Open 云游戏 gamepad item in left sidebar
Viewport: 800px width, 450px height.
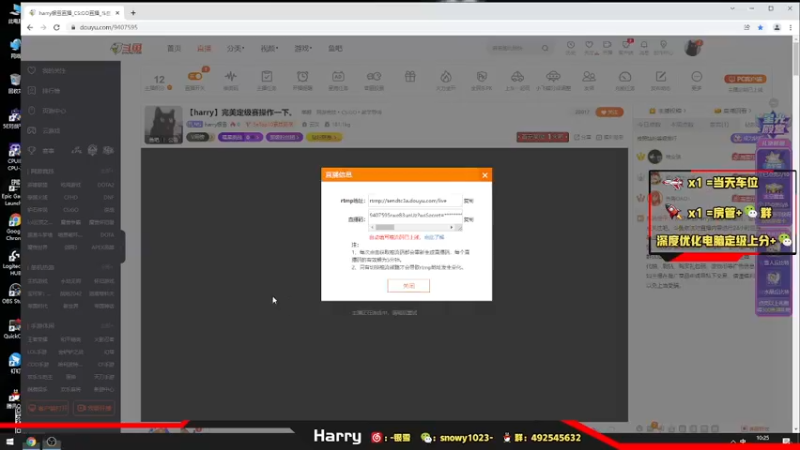tap(45, 131)
